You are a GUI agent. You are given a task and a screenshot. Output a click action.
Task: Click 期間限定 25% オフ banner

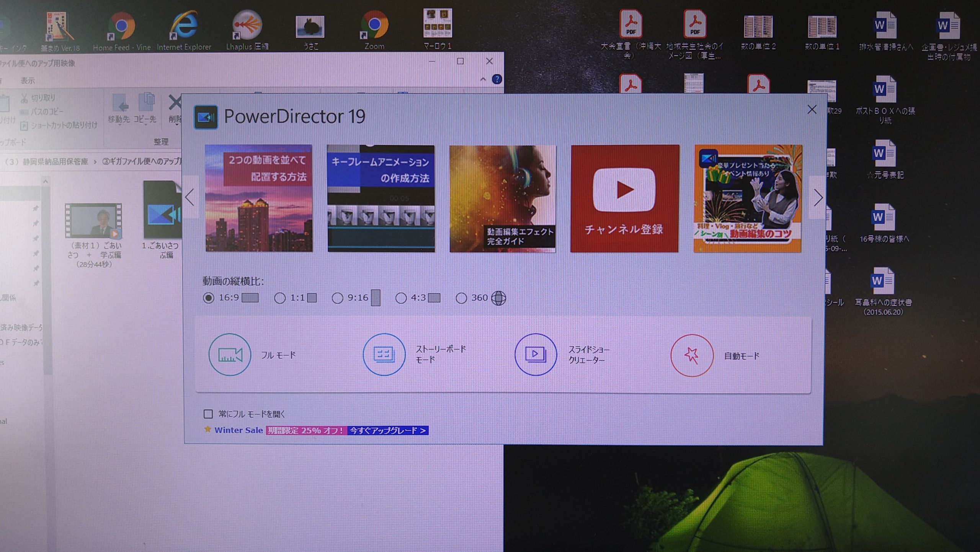(x=306, y=430)
